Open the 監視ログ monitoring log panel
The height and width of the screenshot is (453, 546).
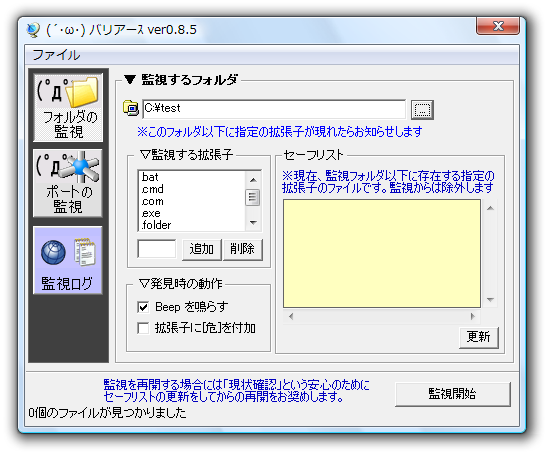68,260
